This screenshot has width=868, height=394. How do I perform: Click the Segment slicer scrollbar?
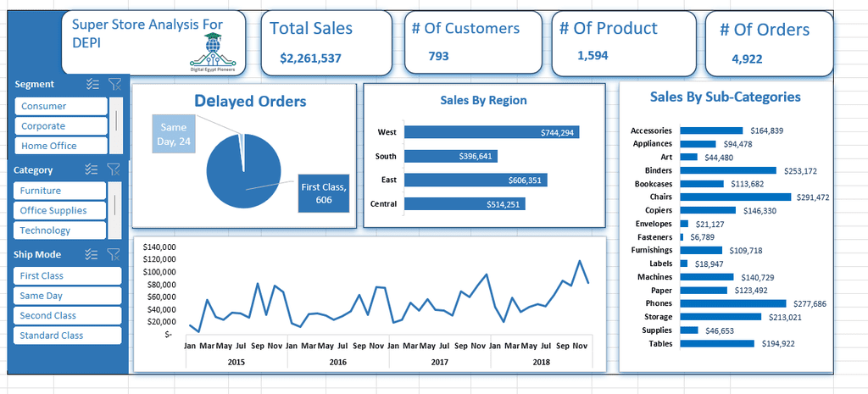[116, 125]
